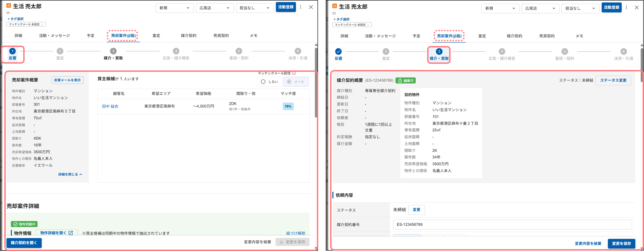Click the mail icon under name, left window
Viewport: 644px width, 251px height.
pyautogui.click(x=8, y=13)
